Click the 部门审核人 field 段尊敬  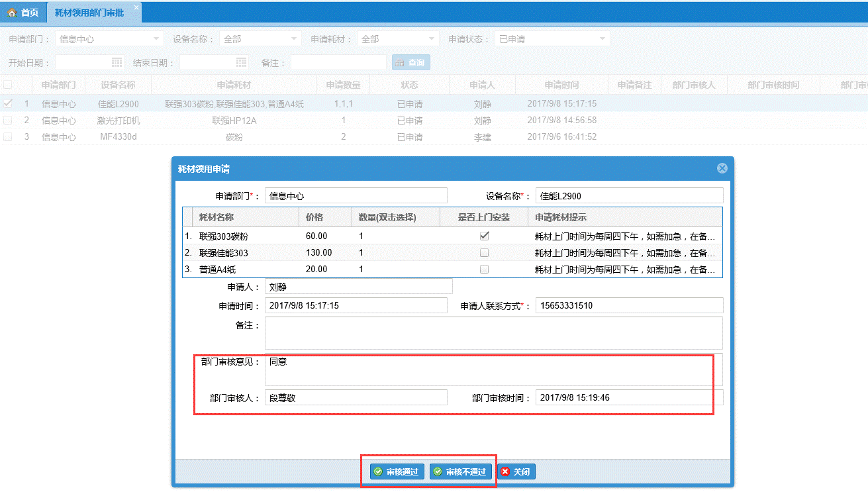[x=356, y=397]
